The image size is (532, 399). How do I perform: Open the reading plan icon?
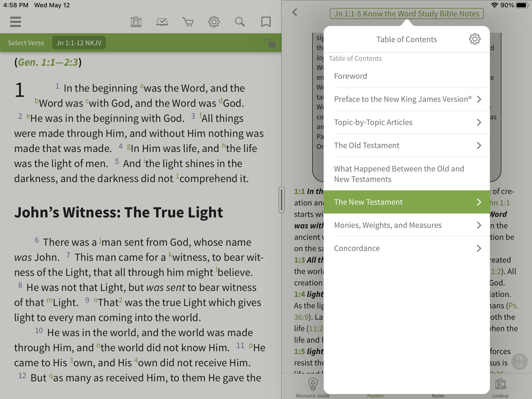tap(162, 22)
